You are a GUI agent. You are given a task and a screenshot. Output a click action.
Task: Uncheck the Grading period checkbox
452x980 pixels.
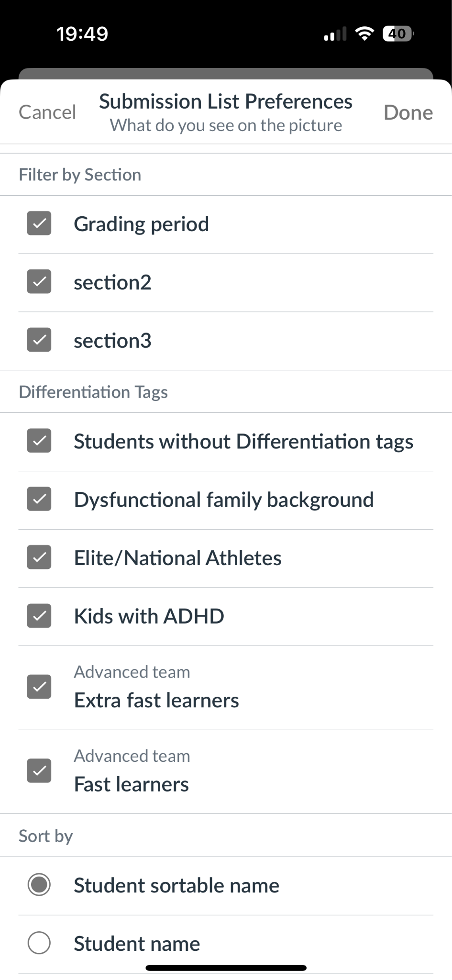pos(39,223)
